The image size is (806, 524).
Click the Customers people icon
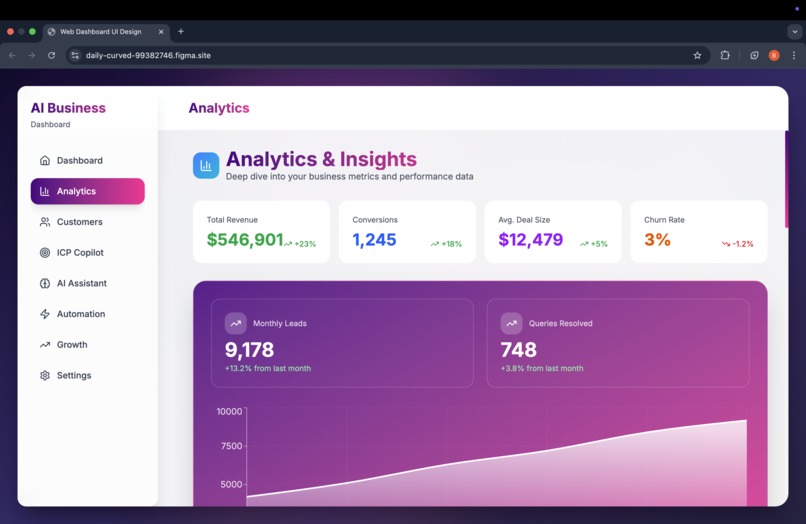[x=45, y=222]
